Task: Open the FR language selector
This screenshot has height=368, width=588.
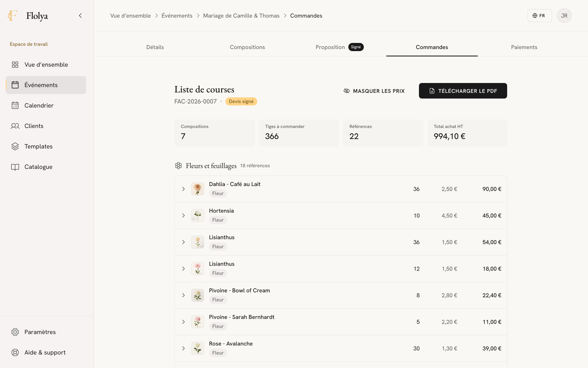Action: (x=539, y=16)
